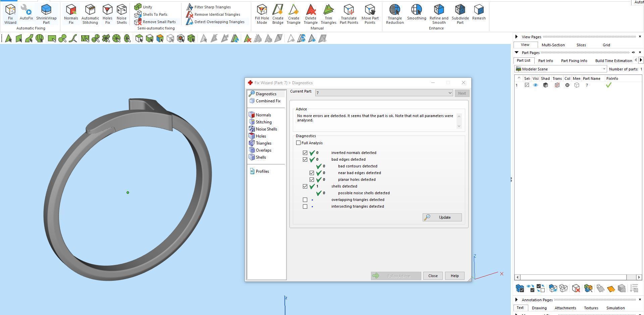This screenshot has height=315, width=644.
Task: Enable Full Analysis checkbox
Action: click(x=298, y=143)
